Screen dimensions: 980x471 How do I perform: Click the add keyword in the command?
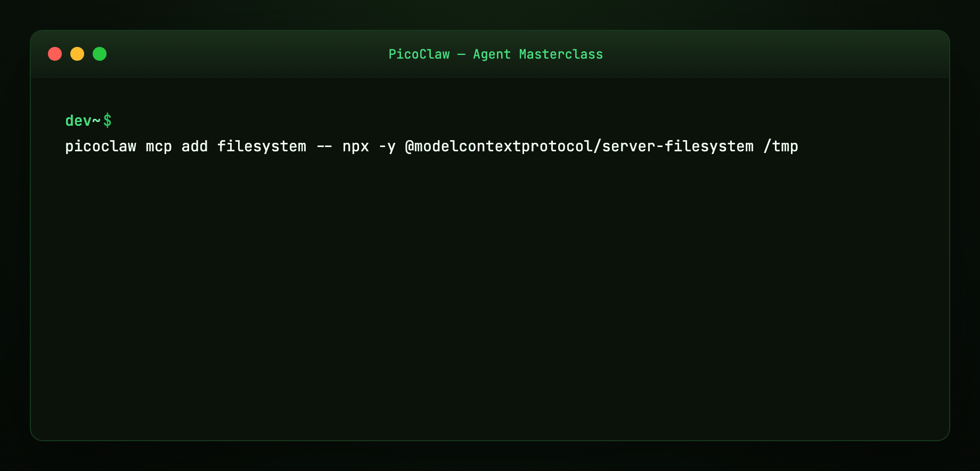[194, 147]
